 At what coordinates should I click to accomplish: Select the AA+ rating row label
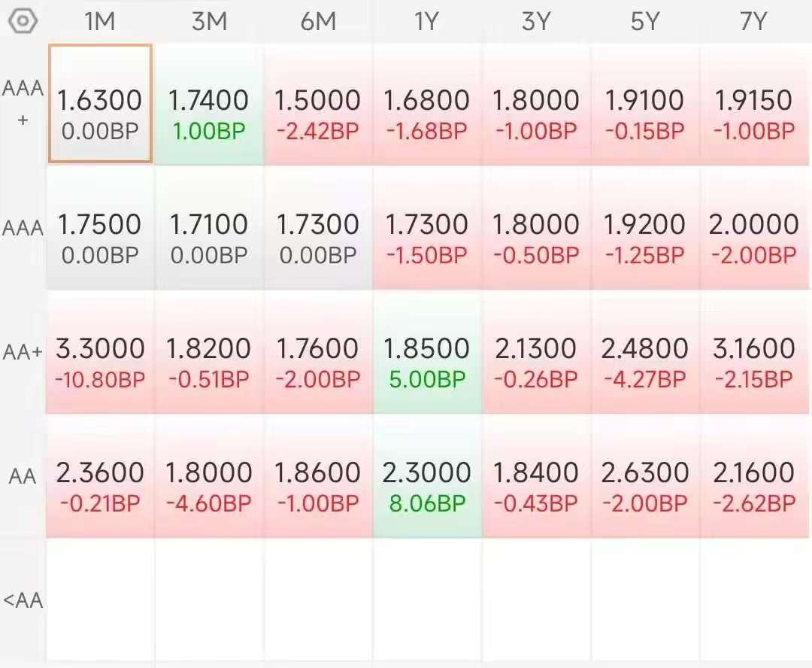[23, 352]
